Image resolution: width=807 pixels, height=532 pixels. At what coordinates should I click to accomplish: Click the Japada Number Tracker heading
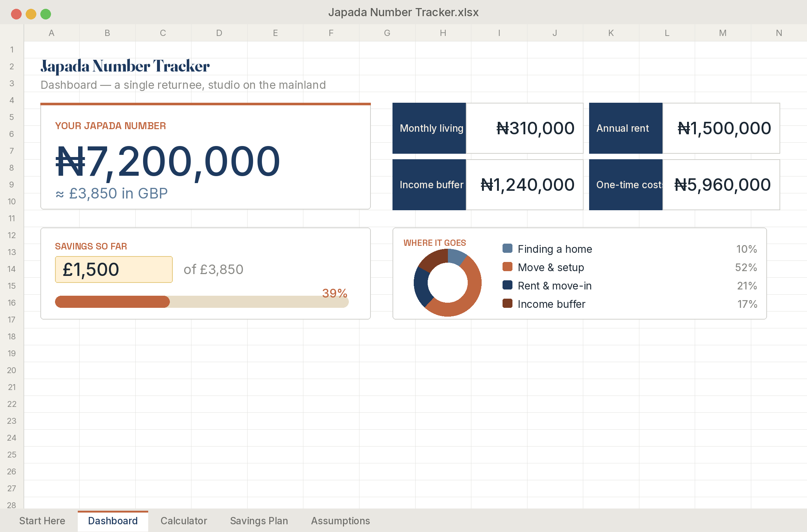click(125, 66)
